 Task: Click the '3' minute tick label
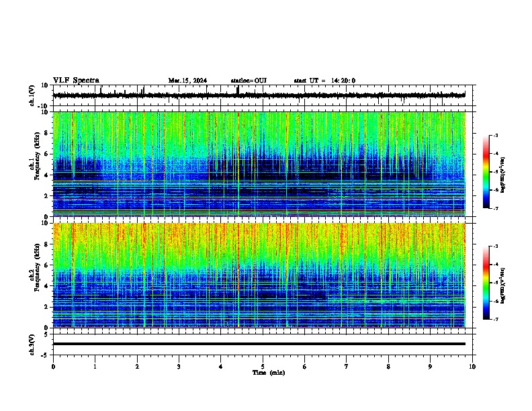(x=179, y=367)
